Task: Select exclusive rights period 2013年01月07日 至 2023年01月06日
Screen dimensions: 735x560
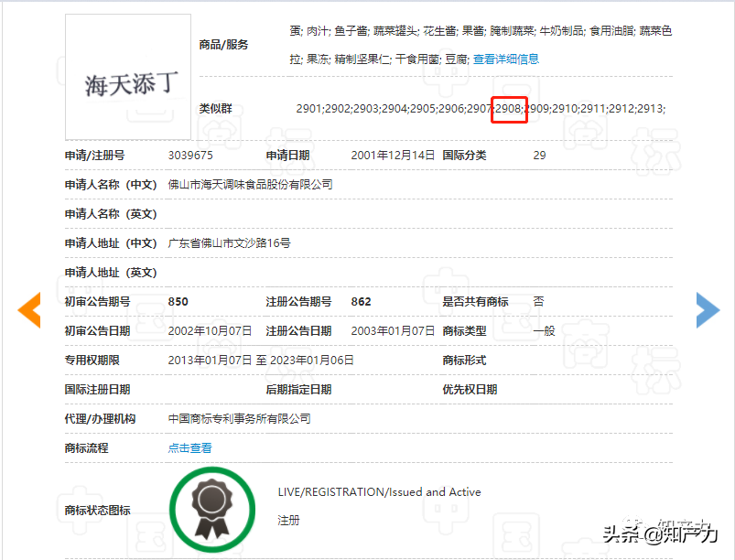Action: (x=261, y=360)
